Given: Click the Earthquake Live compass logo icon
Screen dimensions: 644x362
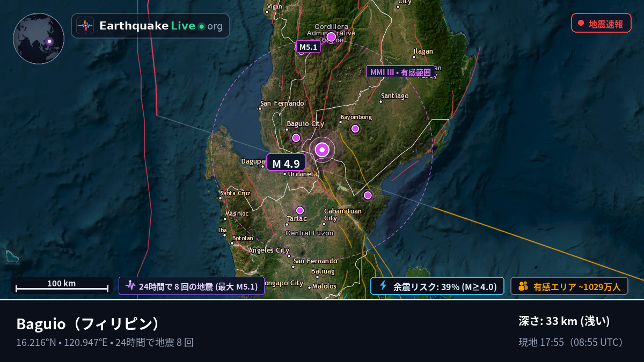Looking at the screenshot, I should (x=85, y=26).
